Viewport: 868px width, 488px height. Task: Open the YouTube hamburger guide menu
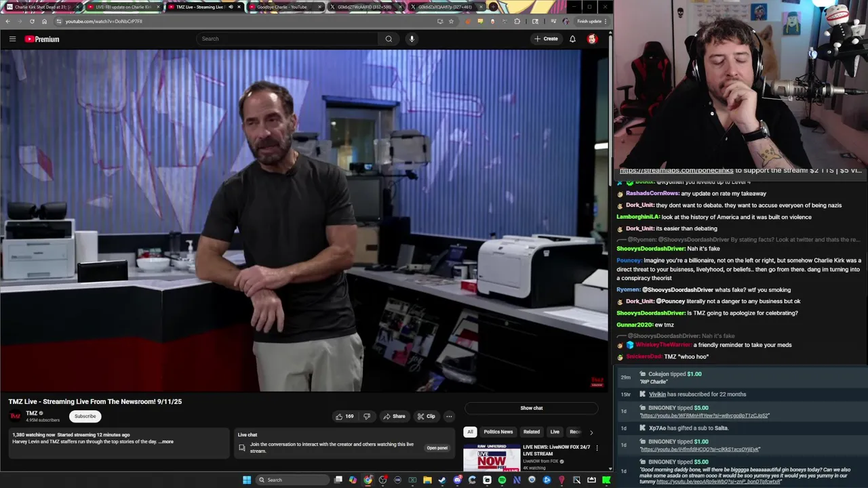[x=12, y=39]
